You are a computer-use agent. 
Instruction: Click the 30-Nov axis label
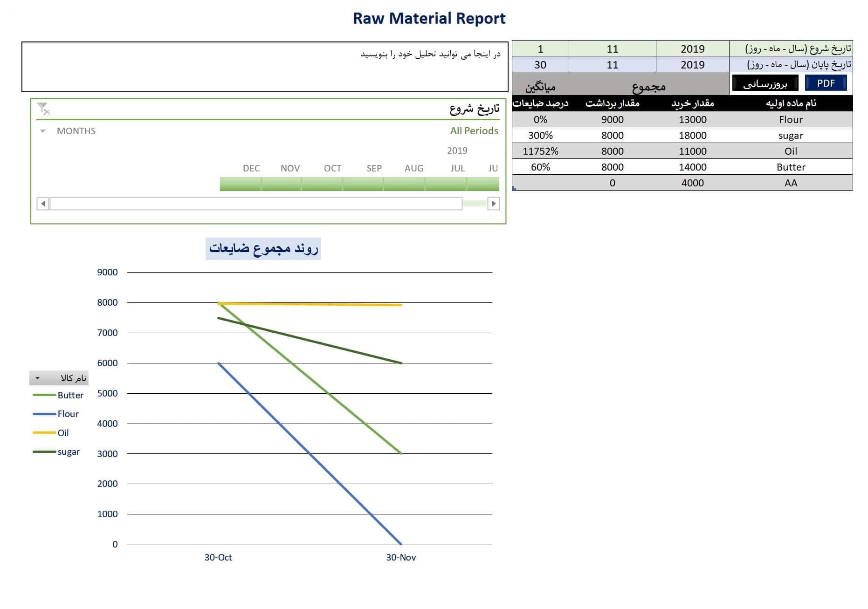coord(401,557)
